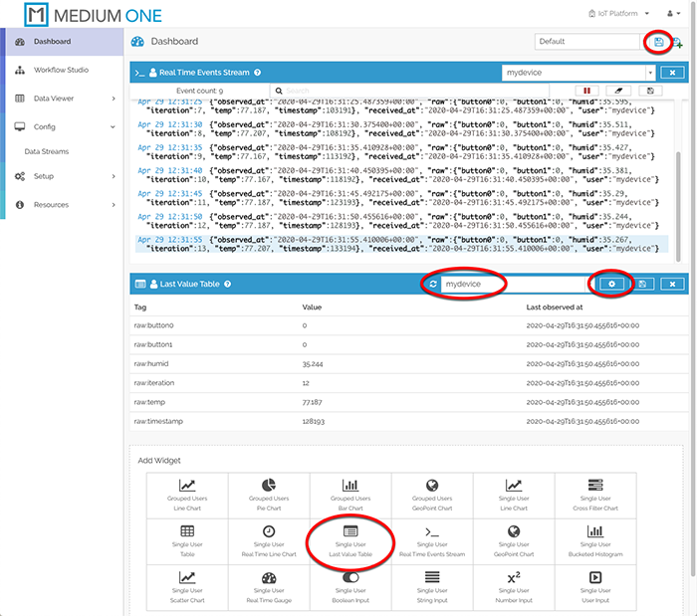Viewport: 697px width, 616px height.
Task: Expand the Data Viewer sidebar menu
Action: pyautogui.click(x=64, y=99)
